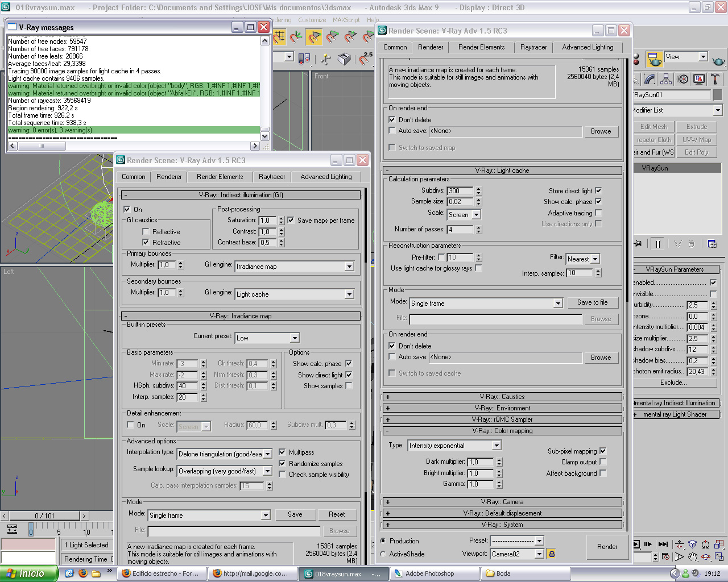Disable Refractive GI caustics
This screenshot has width=728, height=582.
[146, 243]
